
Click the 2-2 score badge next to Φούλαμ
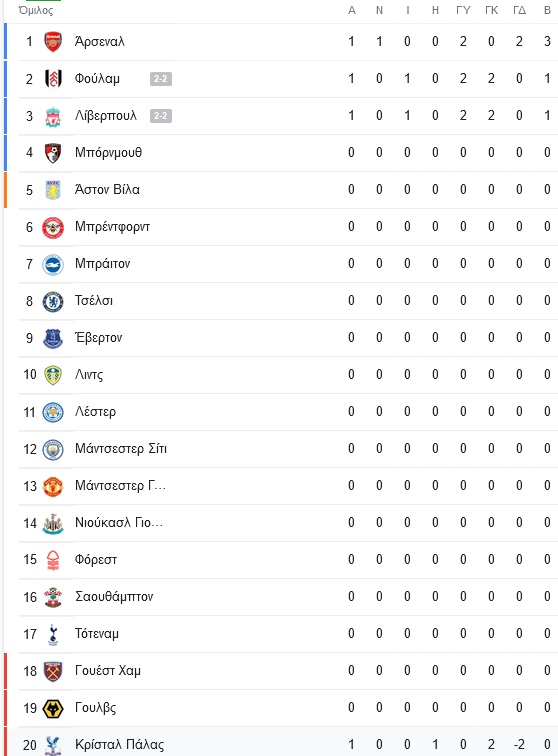(x=161, y=79)
